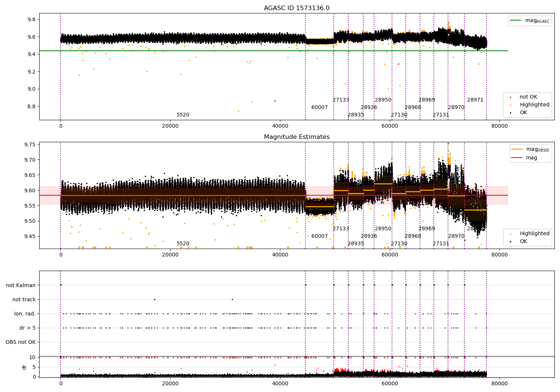Click the 'Ion. rad.' axis label
This screenshot has width=560, height=392.
click(x=25, y=314)
